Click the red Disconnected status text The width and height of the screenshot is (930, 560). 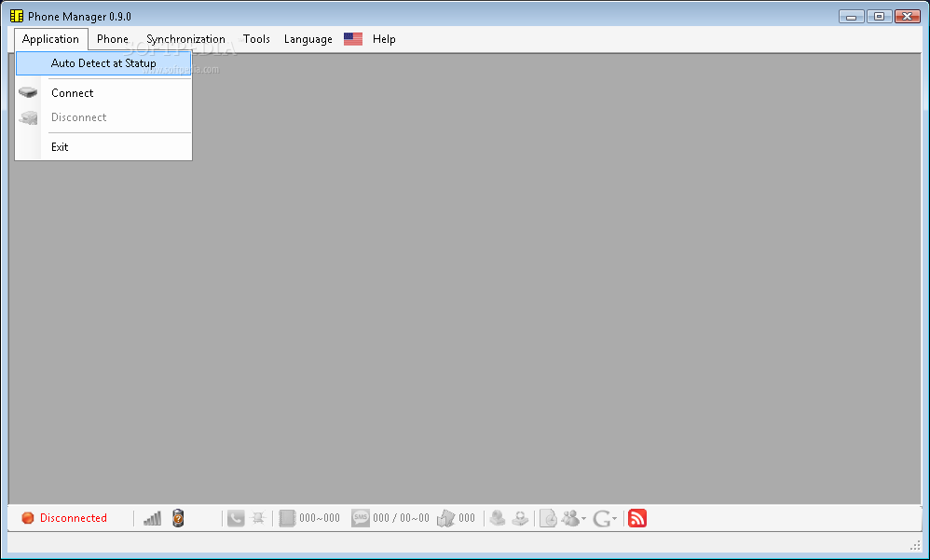point(74,518)
